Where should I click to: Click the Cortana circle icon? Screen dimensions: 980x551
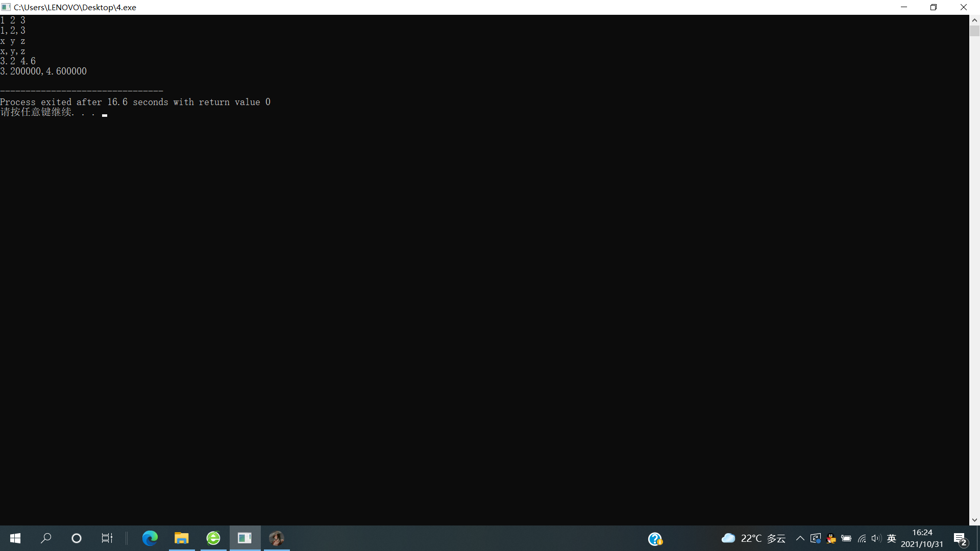(x=77, y=538)
